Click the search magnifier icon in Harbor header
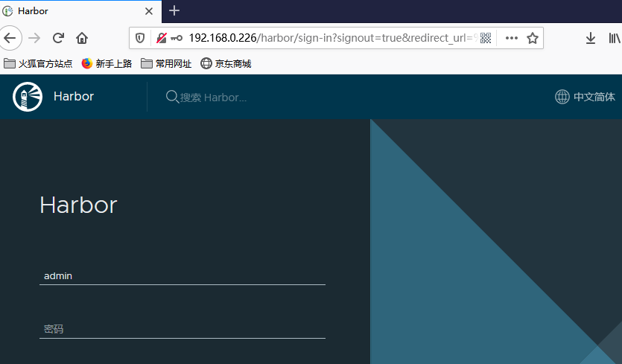 tap(172, 97)
